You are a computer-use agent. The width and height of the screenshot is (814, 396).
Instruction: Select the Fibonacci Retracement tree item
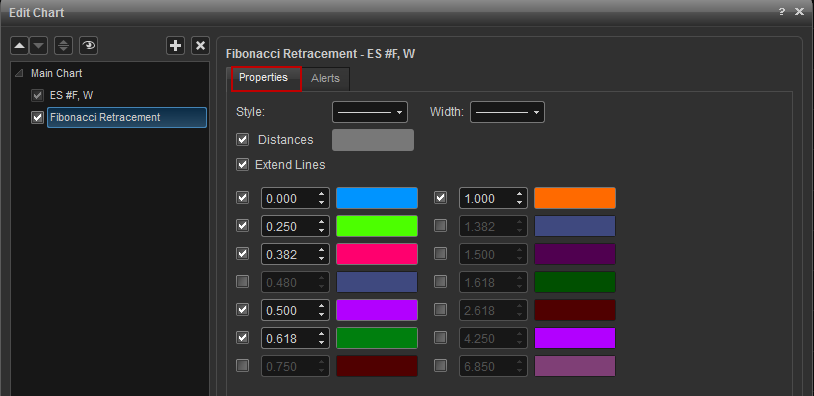[127, 117]
